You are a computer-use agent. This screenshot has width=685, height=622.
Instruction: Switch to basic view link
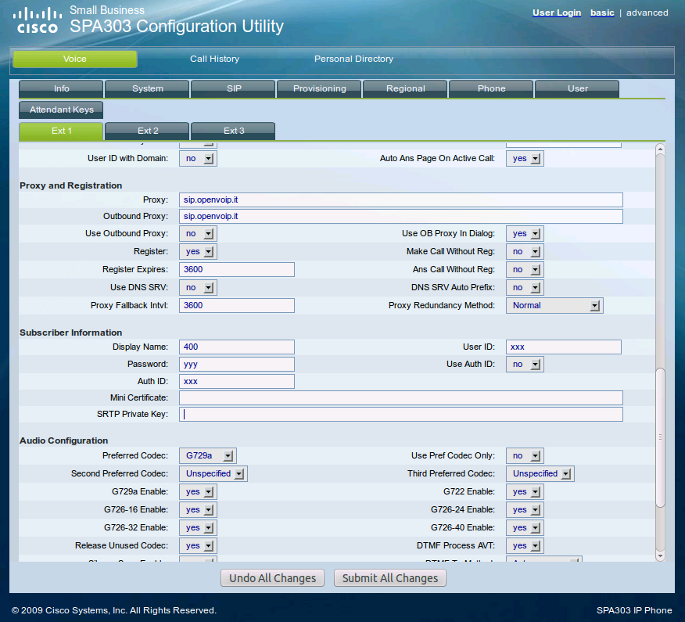[602, 13]
